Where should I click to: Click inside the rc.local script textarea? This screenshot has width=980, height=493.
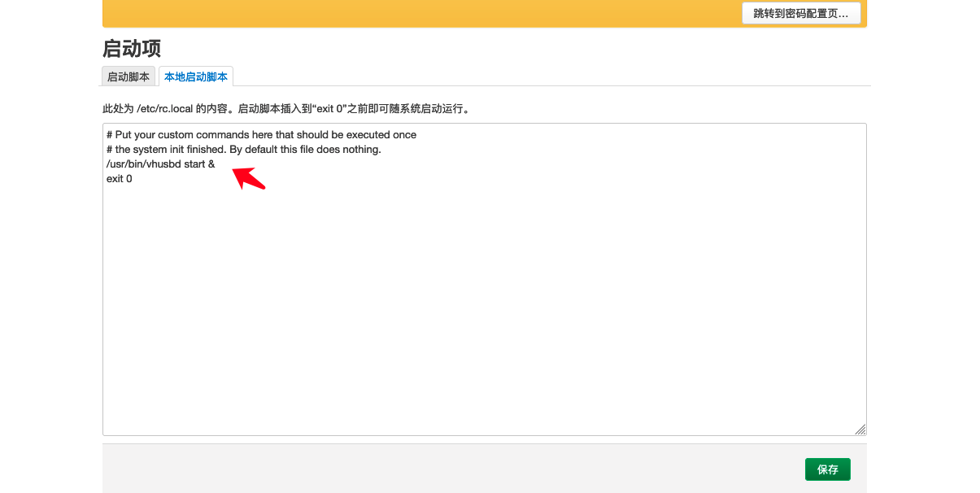(484, 279)
